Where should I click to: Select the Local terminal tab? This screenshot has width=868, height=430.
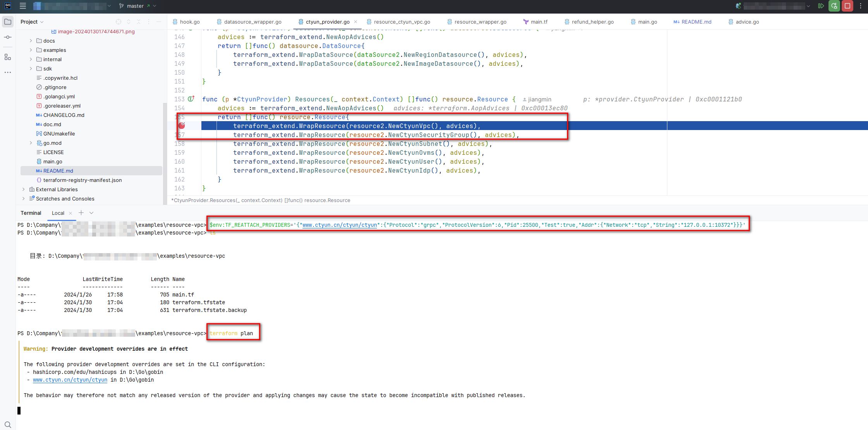58,213
